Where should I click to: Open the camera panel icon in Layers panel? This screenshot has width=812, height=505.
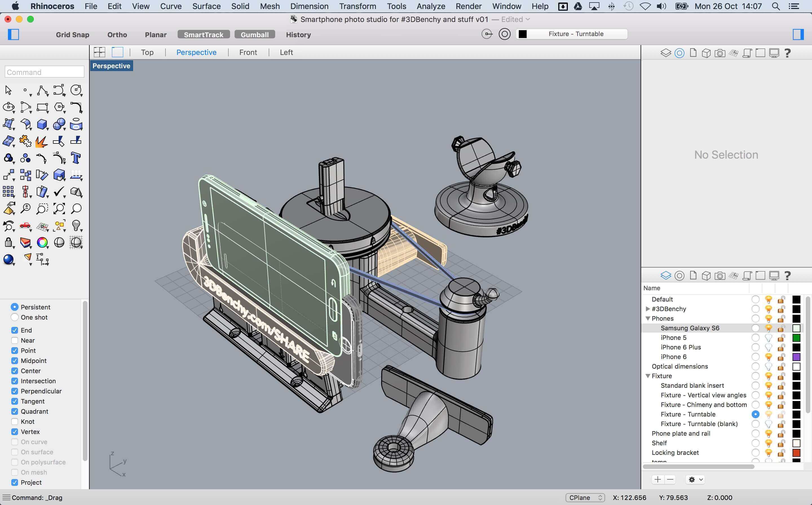pyautogui.click(x=720, y=276)
